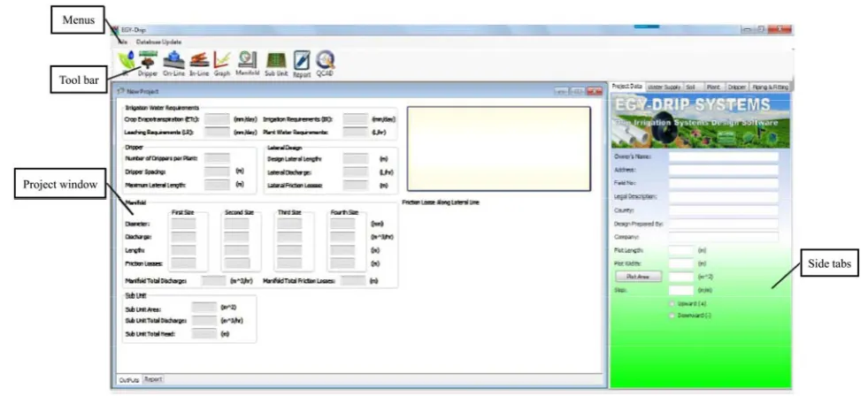Viewport: 868px width, 396px height.
Task: Click the Owner's Name input field
Action: click(x=724, y=156)
